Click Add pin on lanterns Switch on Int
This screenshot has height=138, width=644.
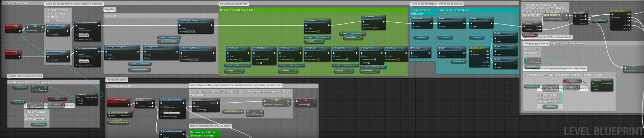485,66
